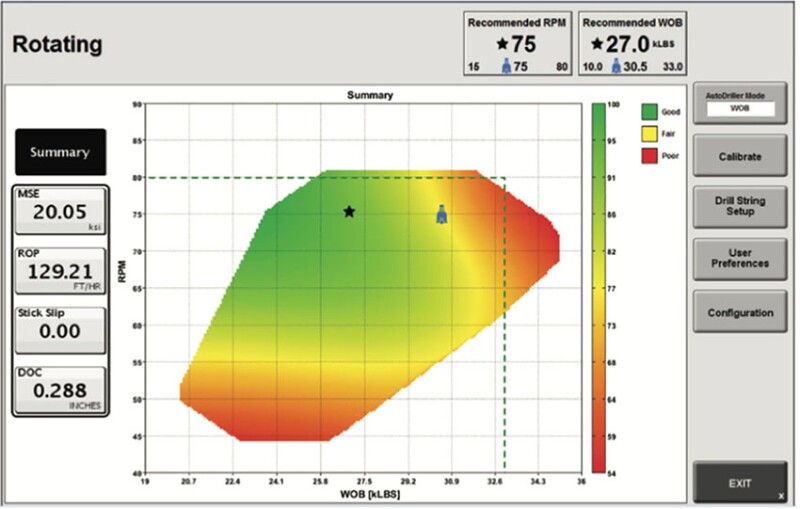
Task: Click the 33.0 WOB maximum value
Action: pyautogui.click(x=672, y=67)
